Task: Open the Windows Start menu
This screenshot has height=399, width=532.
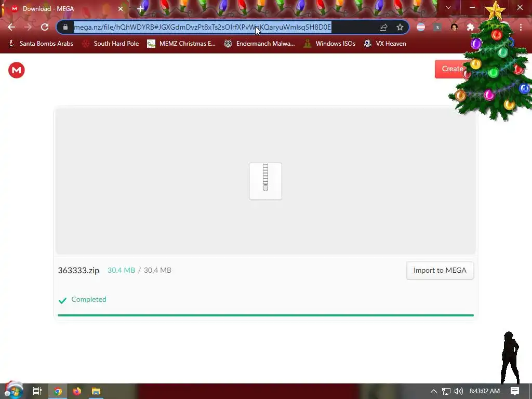Action: tap(13, 391)
